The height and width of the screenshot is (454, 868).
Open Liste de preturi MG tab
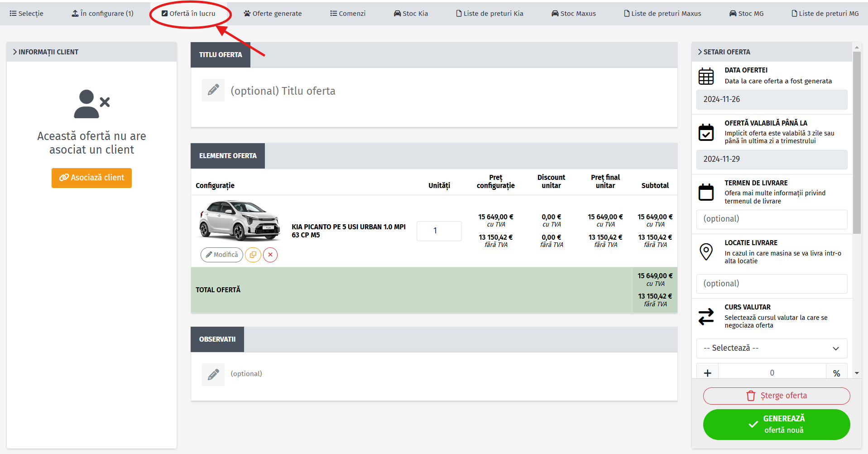click(825, 14)
